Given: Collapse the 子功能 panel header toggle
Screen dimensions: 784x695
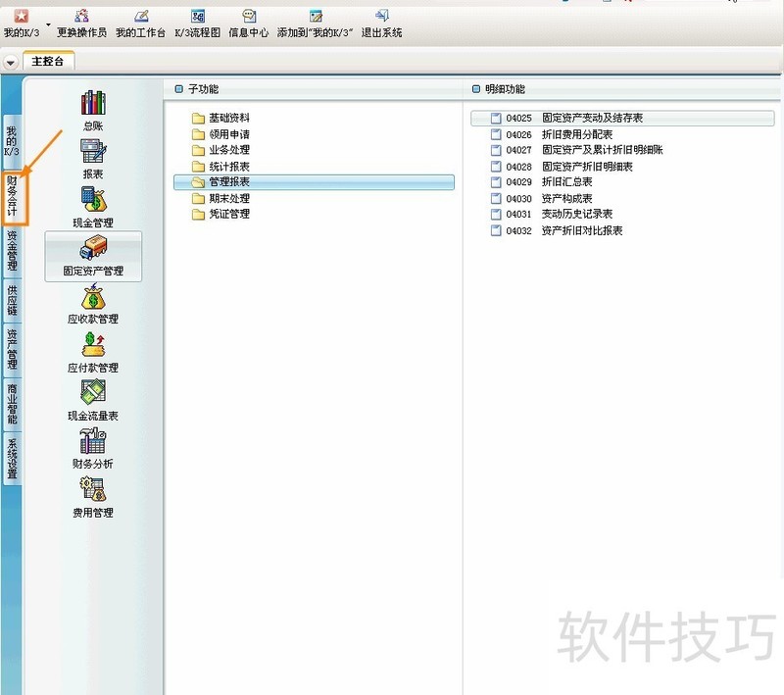Looking at the screenshot, I should 178,89.
